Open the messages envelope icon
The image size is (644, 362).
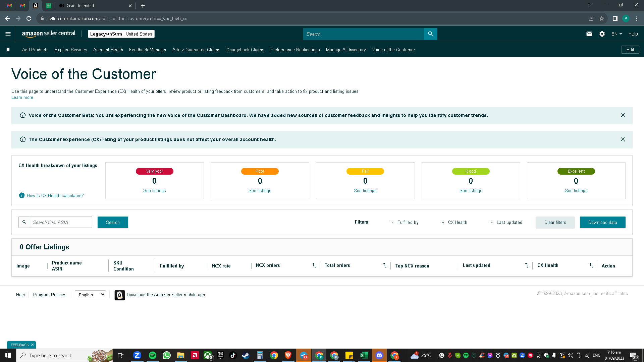point(589,34)
